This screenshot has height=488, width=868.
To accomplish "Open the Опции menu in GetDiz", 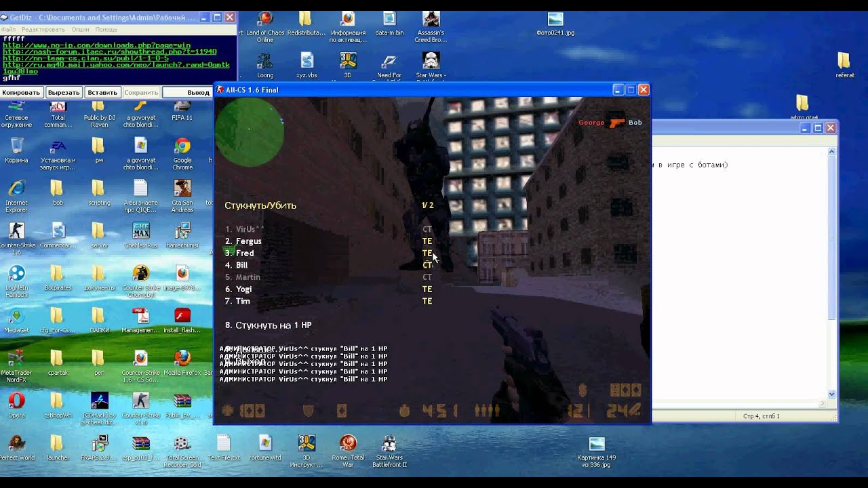I will pyautogui.click(x=80, y=29).
